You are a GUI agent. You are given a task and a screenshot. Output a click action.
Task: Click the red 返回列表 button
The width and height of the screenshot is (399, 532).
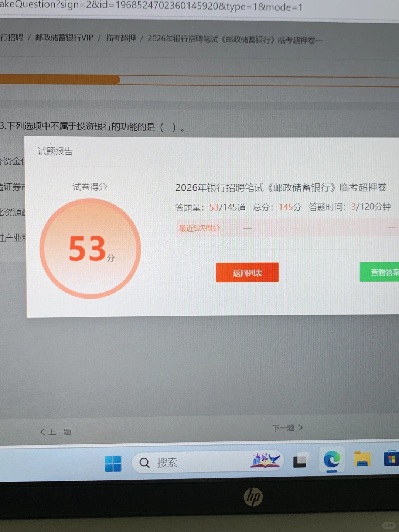[247, 272]
